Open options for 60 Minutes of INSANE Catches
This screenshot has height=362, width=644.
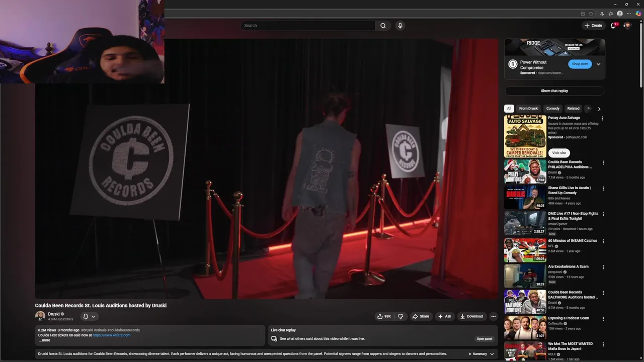pos(603,241)
